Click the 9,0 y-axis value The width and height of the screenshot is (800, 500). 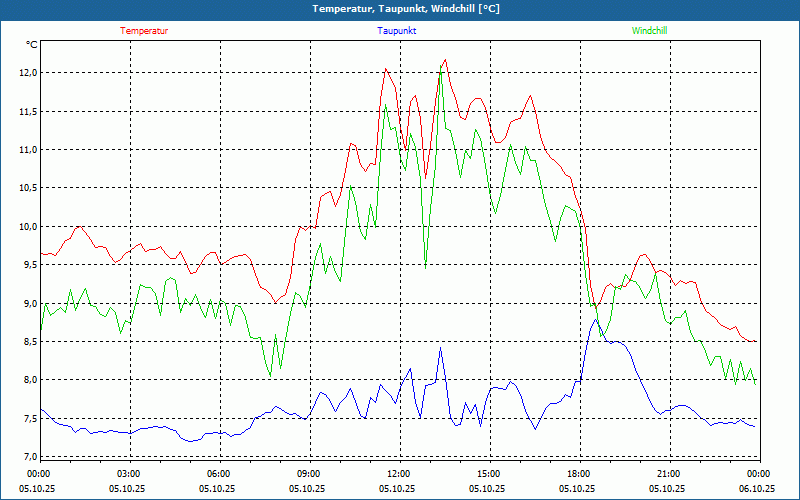[x=31, y=304]
